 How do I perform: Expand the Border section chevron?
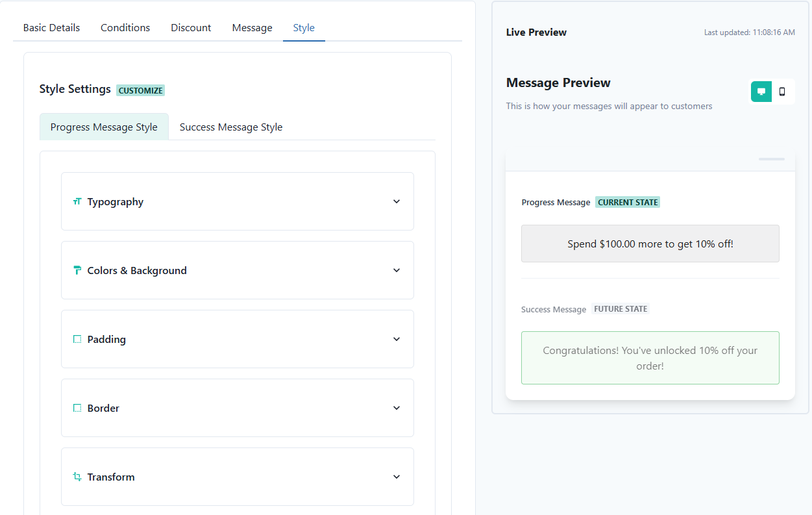coord(397,408)
